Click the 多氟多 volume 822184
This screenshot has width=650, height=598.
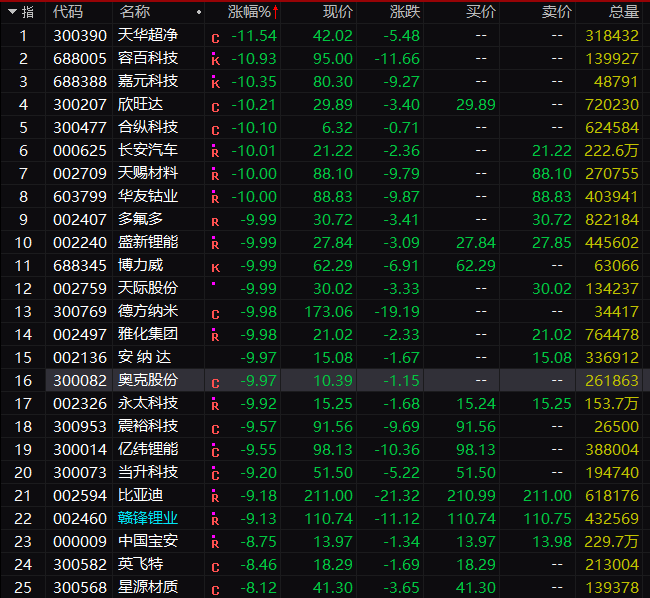[612, 220]
